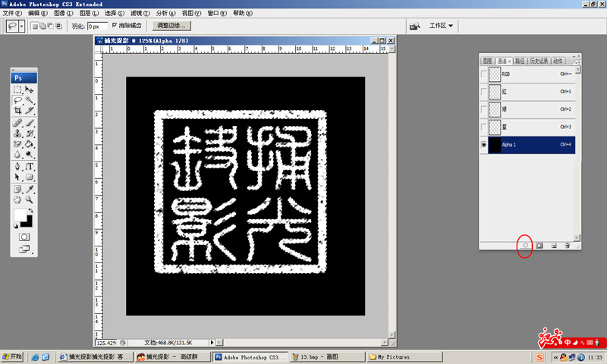Viewport: 607px width, 364px height.
Task: Choose the Crop tool
Action: [17, 111]
